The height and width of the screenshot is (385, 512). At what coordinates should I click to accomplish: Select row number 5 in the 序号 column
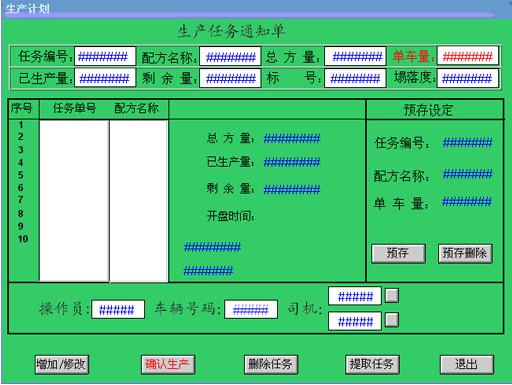point(21,175)
